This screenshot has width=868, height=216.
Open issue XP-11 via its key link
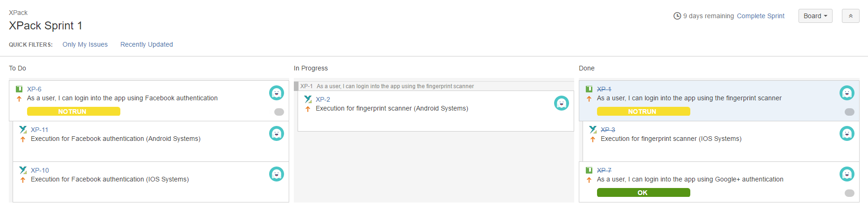pos(40,130)
